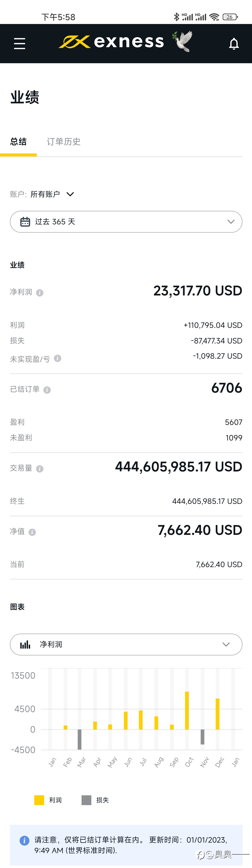Image resolution: width=252 pixels, height=868 pixels.
Task: Tap the calendar icon in date selector
Action: pos(25,222)
